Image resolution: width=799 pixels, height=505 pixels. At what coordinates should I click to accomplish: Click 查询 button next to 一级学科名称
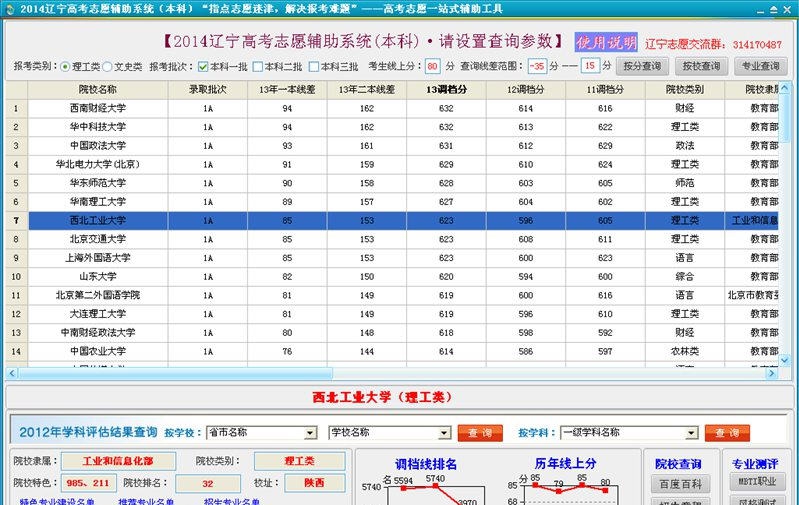[727, 433]
